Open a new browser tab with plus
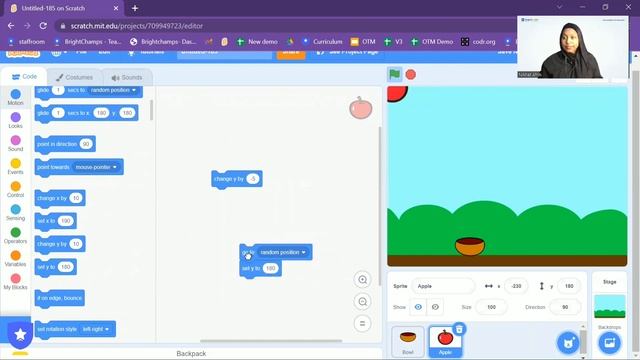The height and width of the screenshot is (360, 640). (x=135, y=8)
